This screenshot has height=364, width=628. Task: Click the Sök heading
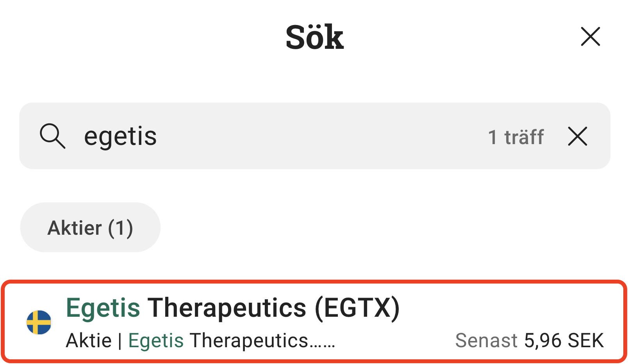coord(314,37)
